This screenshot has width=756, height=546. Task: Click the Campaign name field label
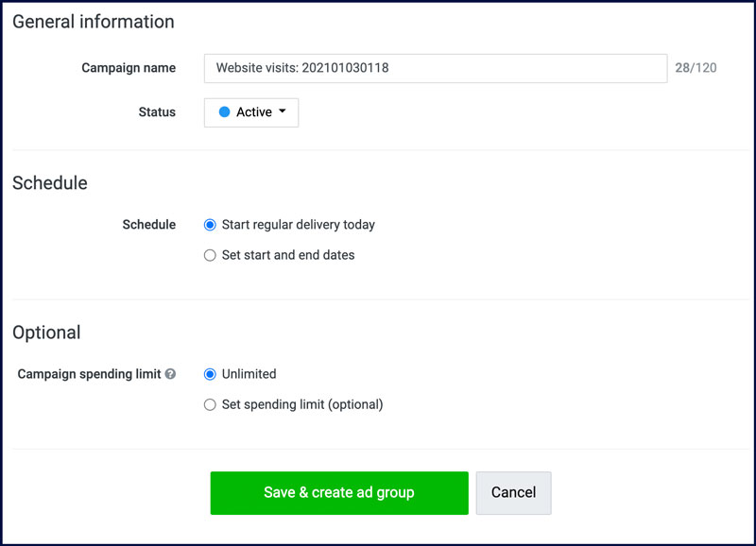pos(129,68)
